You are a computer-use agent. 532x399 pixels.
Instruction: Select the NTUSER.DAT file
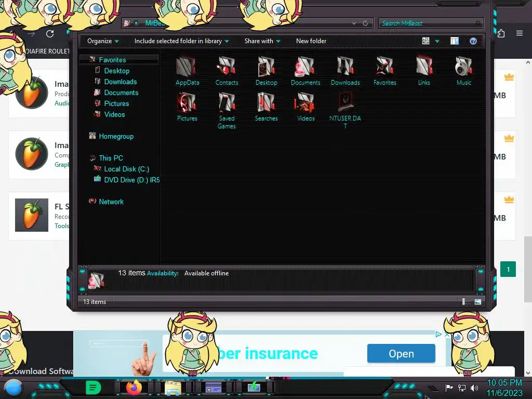tap(345, 111)
